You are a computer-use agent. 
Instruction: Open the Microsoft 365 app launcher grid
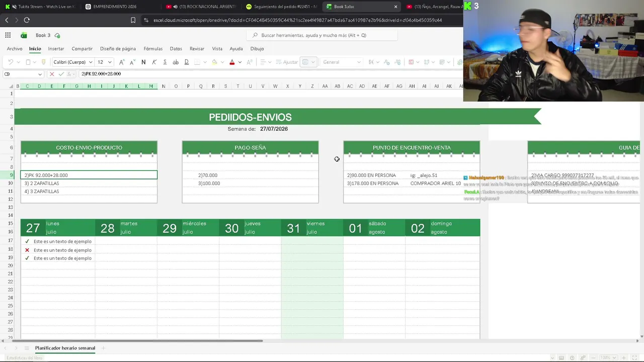pos(8,35)
